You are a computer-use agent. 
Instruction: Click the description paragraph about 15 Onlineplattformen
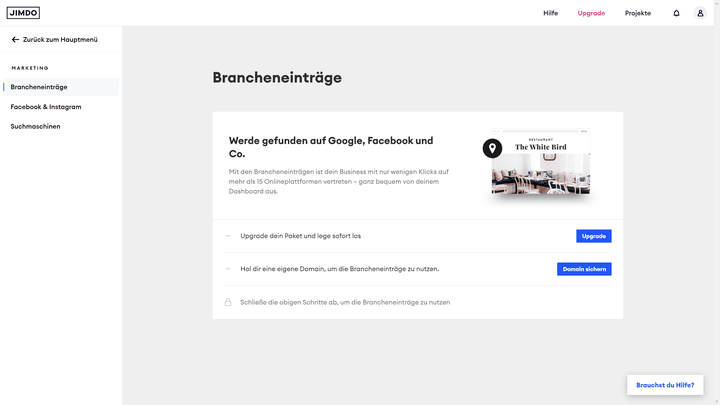[339, 181]
